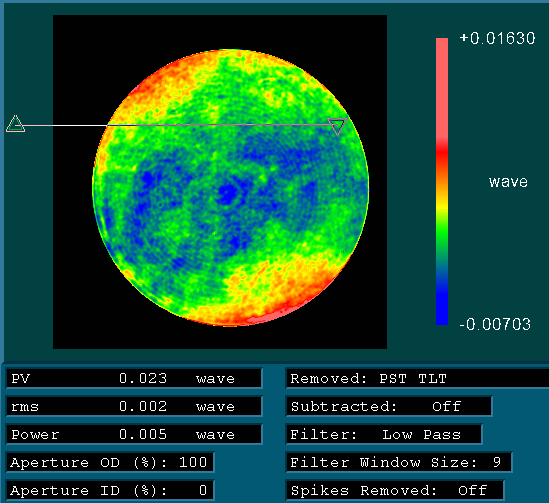
Task: Click the wave unit label beside scale
Action: click(508, 182)
